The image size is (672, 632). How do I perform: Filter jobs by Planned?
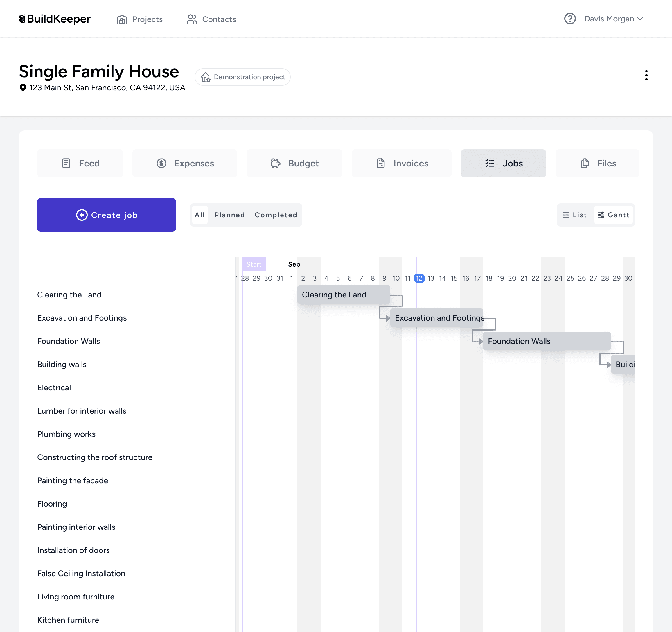click(x=229, y=215)
